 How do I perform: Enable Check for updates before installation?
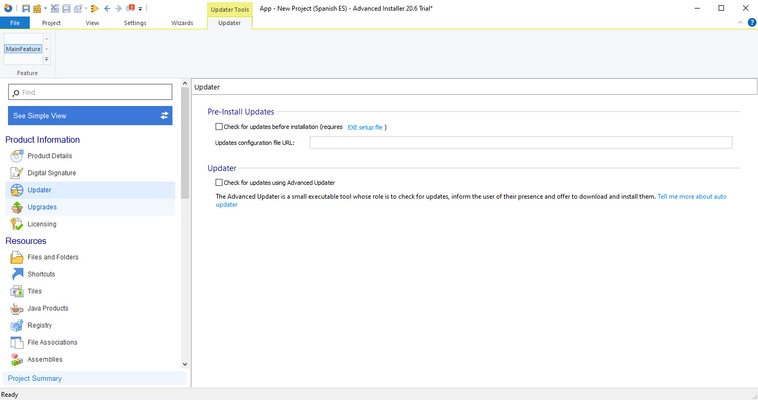219,127
